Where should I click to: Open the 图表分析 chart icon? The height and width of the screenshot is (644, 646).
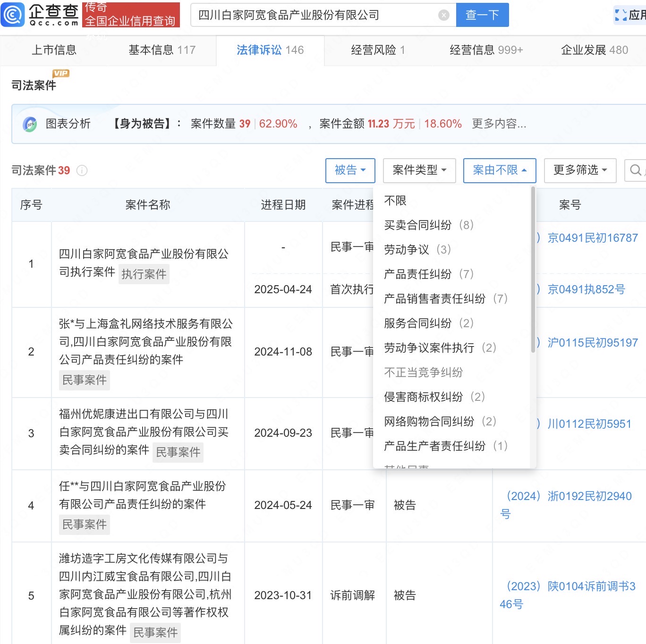[30, 124]
